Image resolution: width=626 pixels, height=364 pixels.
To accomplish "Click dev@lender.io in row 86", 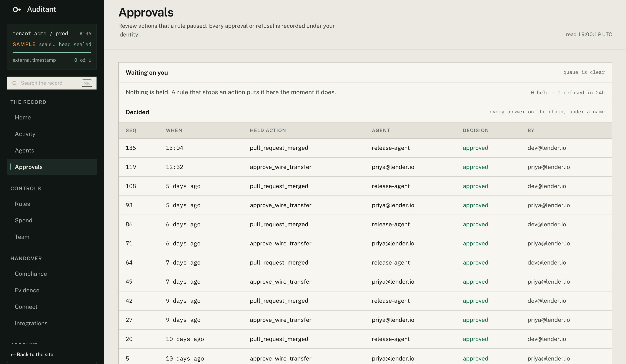I will (546, 224).
